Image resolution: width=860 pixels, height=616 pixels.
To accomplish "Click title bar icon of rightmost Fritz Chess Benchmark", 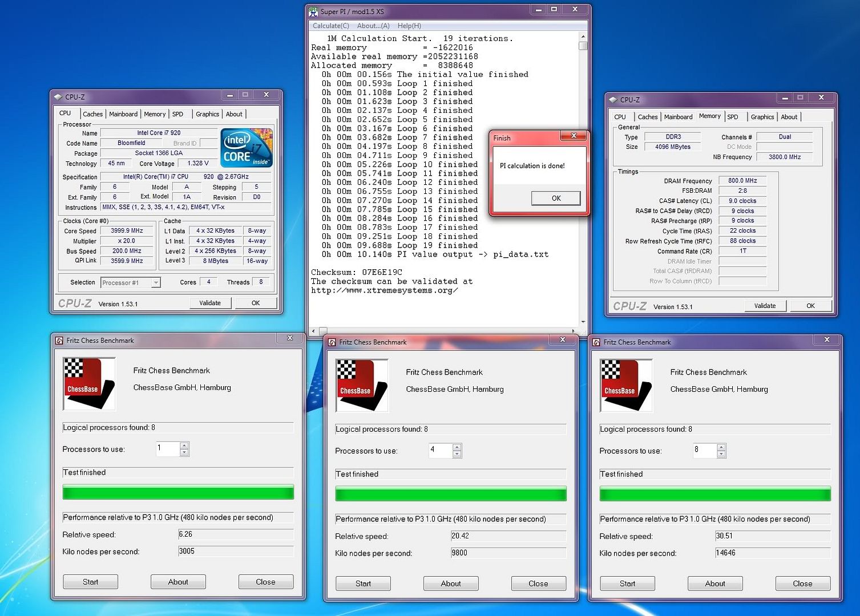I will (596, 342).
